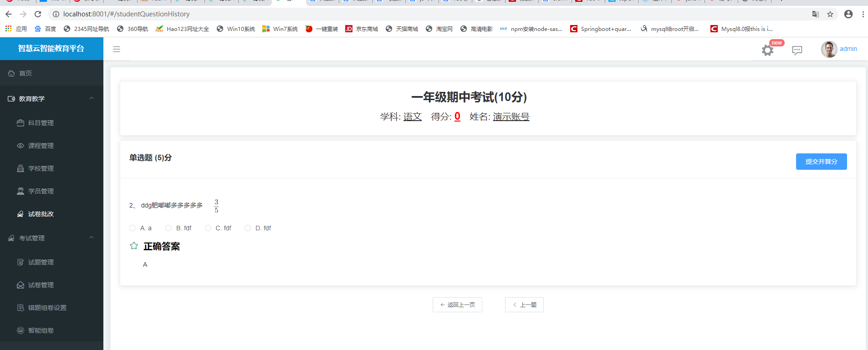Click the correct answer text A
868x350 pixels.
tap(145, 264)
